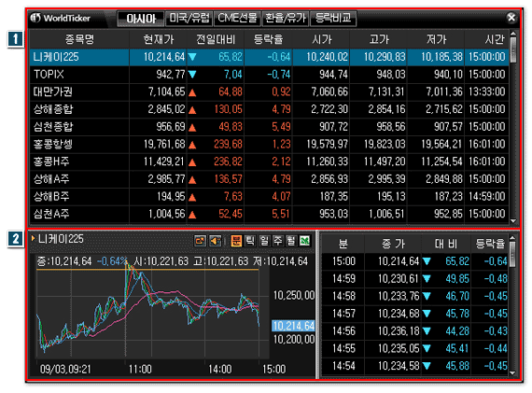Select the 14:55 minute row
This screenshot has width=532, height=393.
[x=414, y=348]
